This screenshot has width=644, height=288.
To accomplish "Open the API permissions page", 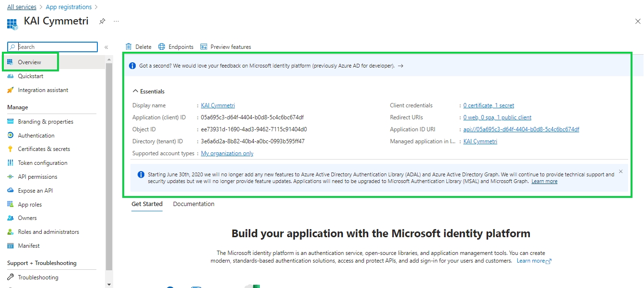I will pos(37,177).
